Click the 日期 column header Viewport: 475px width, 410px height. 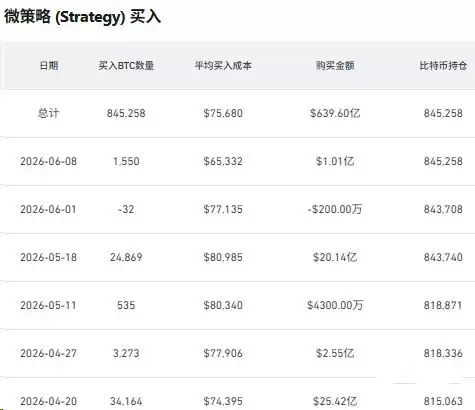point(49,65)
